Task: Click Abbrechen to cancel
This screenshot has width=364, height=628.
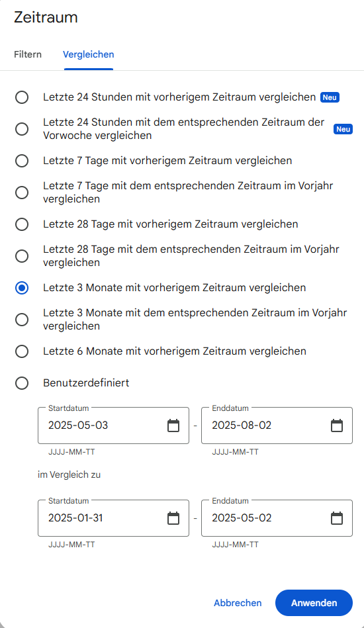Action: coord(238,603)
